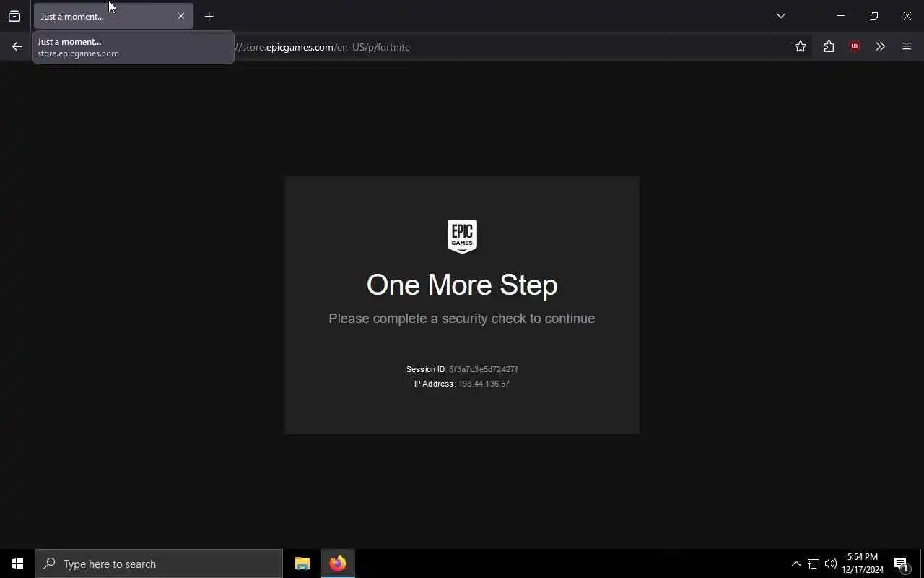Click the 'Type here to search' box

click(159, 564)
